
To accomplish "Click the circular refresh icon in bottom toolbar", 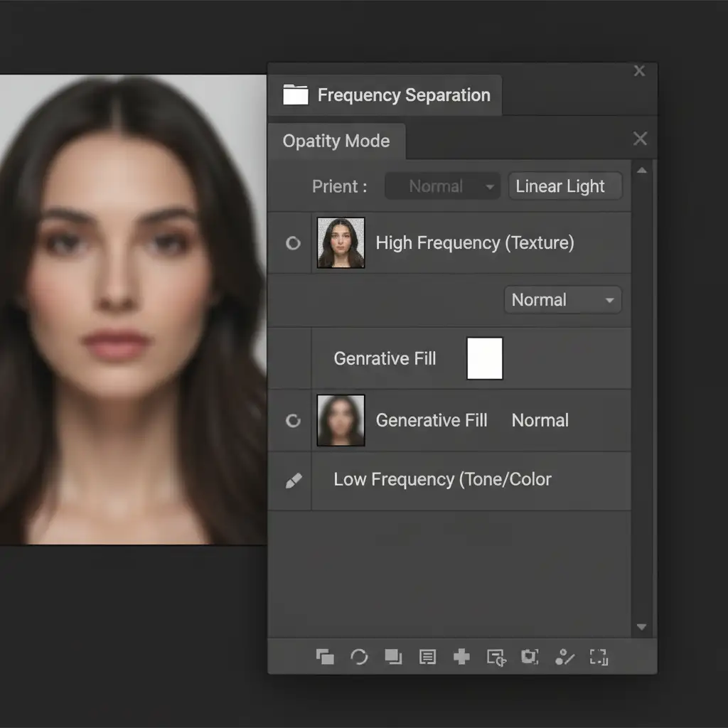I will pyautogui.click(x=359, y=657).
